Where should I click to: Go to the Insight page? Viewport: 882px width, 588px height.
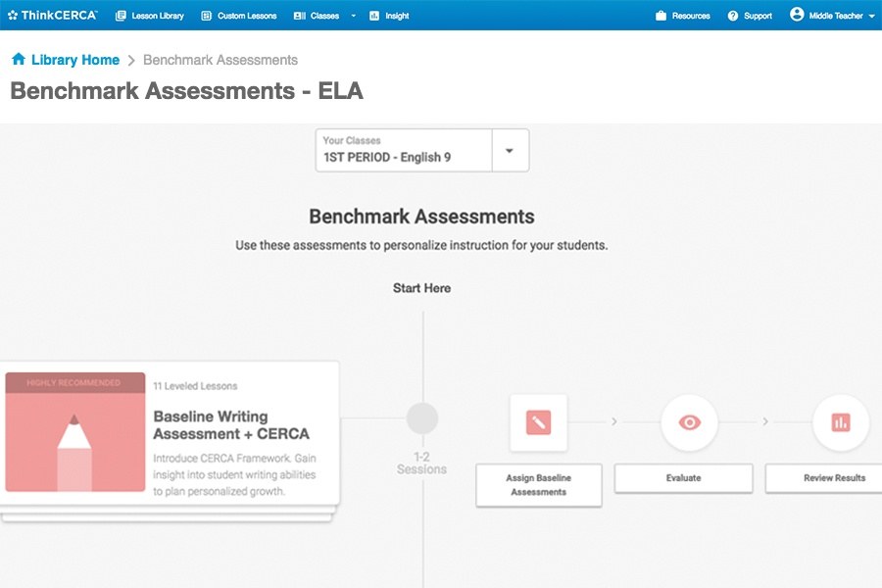[390, 16]
